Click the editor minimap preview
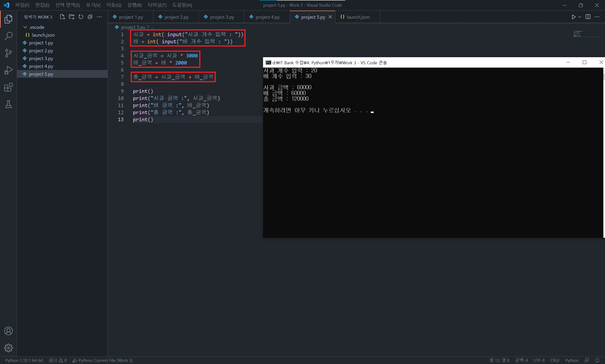Viewport: 605px width, 364px height. [x=579, y=34]
